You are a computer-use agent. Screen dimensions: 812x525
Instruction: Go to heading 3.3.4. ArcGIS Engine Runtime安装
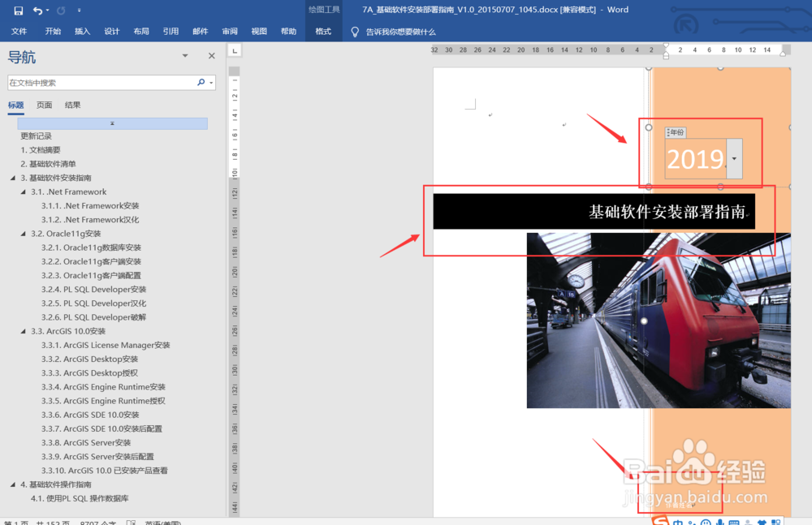[104, 387]
